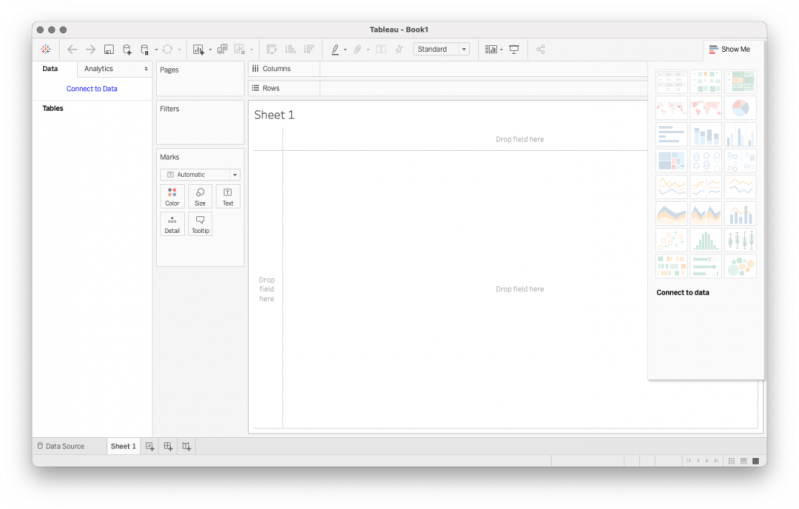This screenshot has width=799, height=509.
Task: Click the Sort descending toolbar icon
Action: tap(309, 49)
